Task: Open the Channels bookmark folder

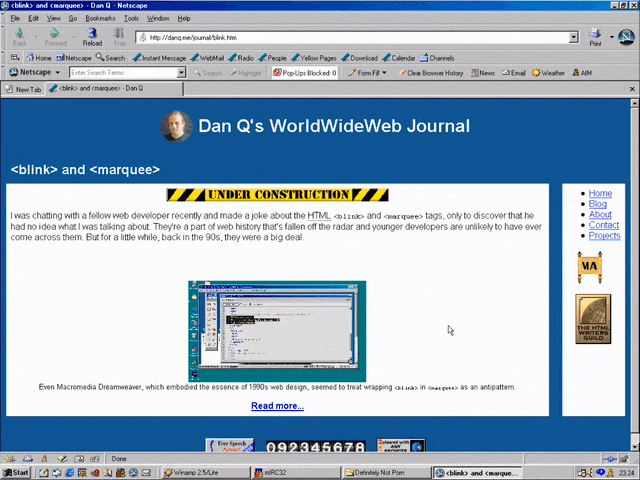Action: 437,58
